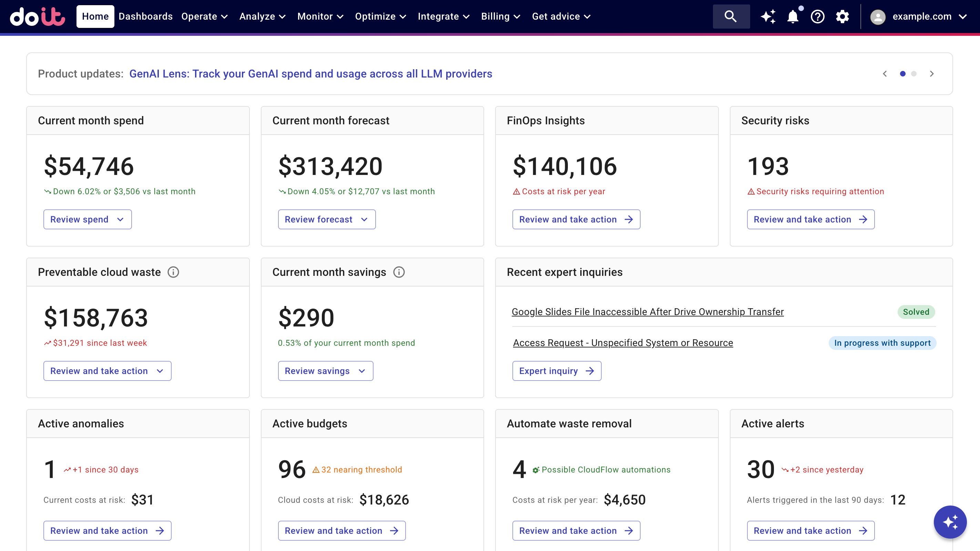Screen dimensions: 980x551
Task: Click Expert inquiry in Recent expert inquiries
Action: pos(557,371)
